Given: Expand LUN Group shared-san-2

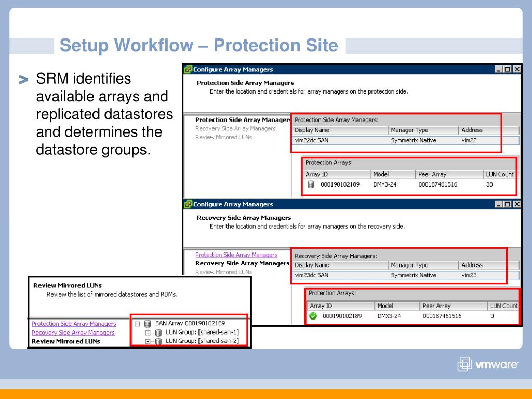Looking at the screenshot, I should pyautogui.click(x=148, y=342).
